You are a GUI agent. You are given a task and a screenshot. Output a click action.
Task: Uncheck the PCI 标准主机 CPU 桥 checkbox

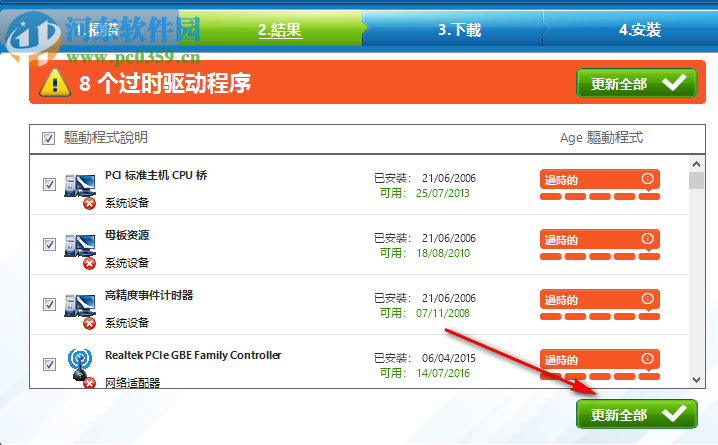coord(49,185)
